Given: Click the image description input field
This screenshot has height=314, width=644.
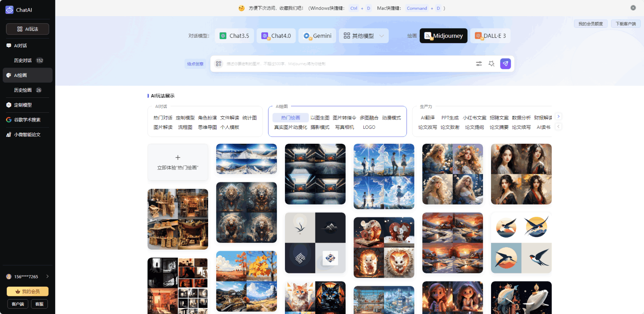Looking at the screenshot, I should pyautogui.click(x=346, y=64).
